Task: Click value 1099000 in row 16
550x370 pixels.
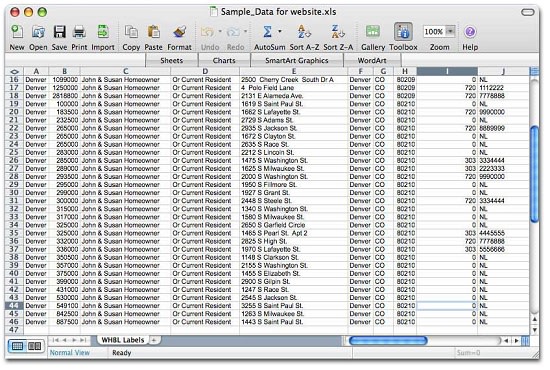Action: pyautogui.click(x=65, y=80)
